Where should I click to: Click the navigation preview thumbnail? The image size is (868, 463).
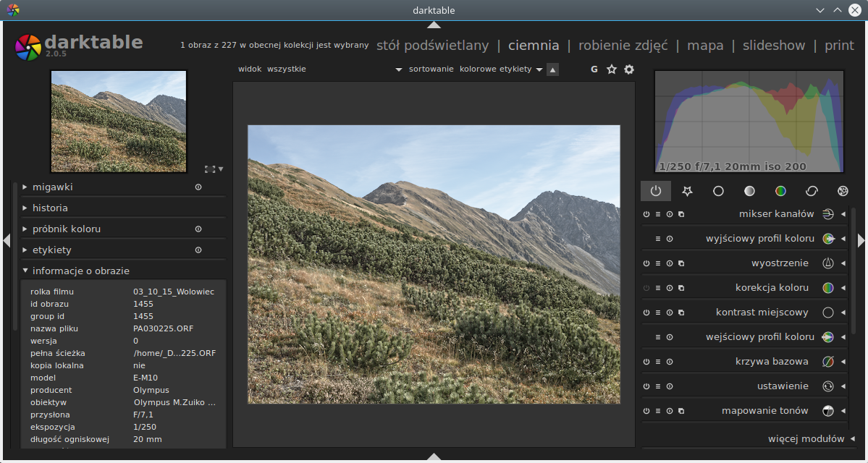(119, 121)
